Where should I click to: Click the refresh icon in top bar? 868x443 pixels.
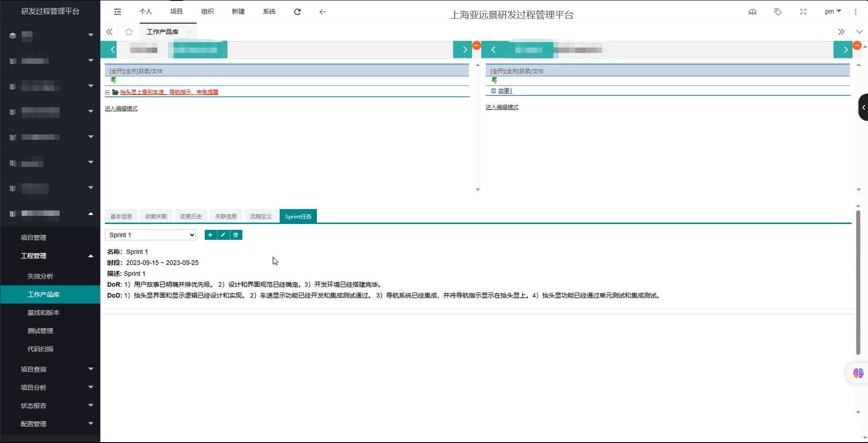pyautogui.click(x=297, y=12)
